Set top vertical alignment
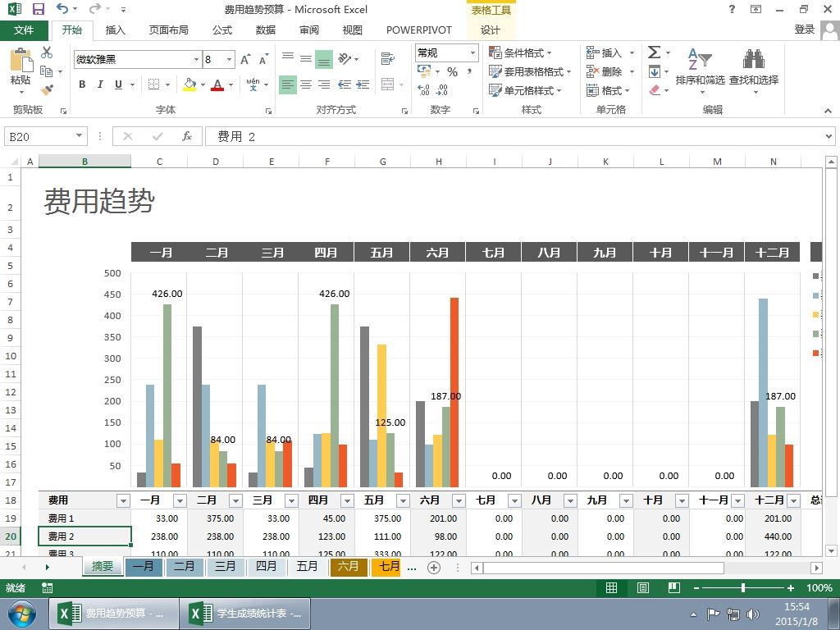Image resolution: width=840 pixels, height=630 pixels. 288,57
